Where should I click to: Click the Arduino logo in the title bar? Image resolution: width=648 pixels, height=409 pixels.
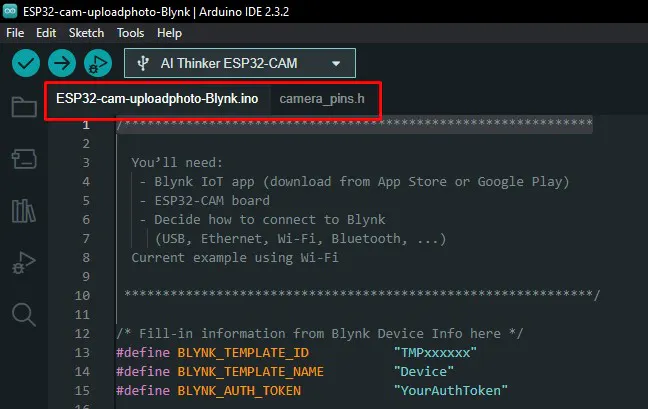pyautogui.click(x=10, y=11)
